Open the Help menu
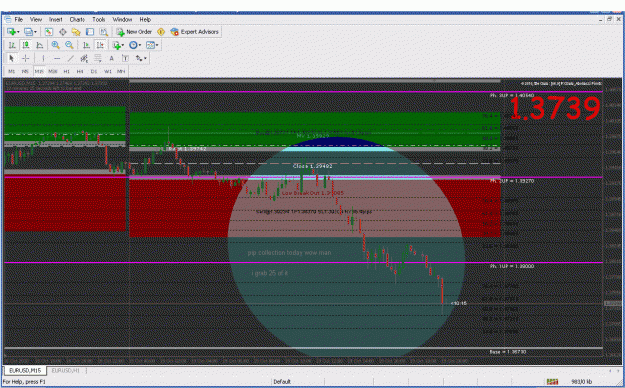 tap(145, 19)
